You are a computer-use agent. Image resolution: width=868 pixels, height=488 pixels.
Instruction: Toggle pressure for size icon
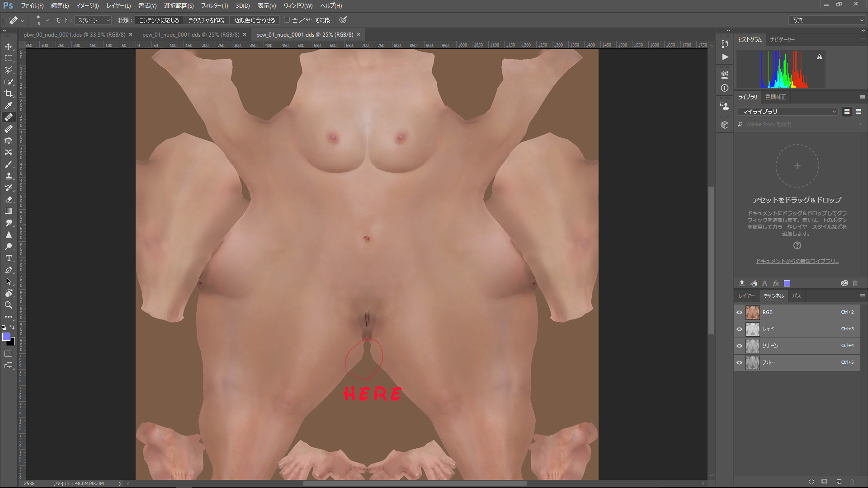coord(343,20)
